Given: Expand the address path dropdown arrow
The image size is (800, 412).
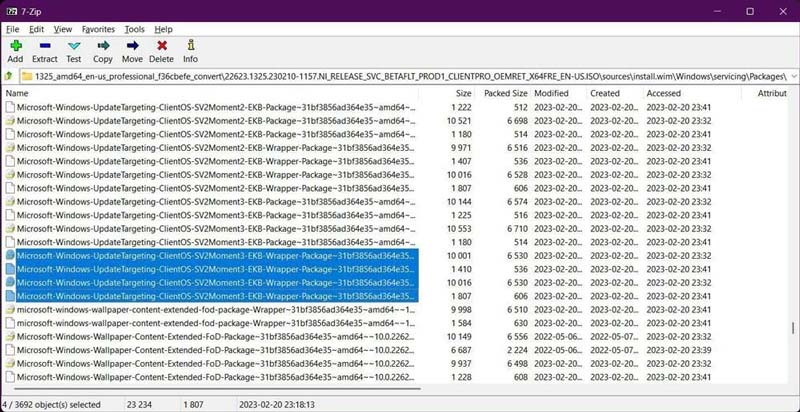Looking at the screenshot, I should click(x=792, y=76).
